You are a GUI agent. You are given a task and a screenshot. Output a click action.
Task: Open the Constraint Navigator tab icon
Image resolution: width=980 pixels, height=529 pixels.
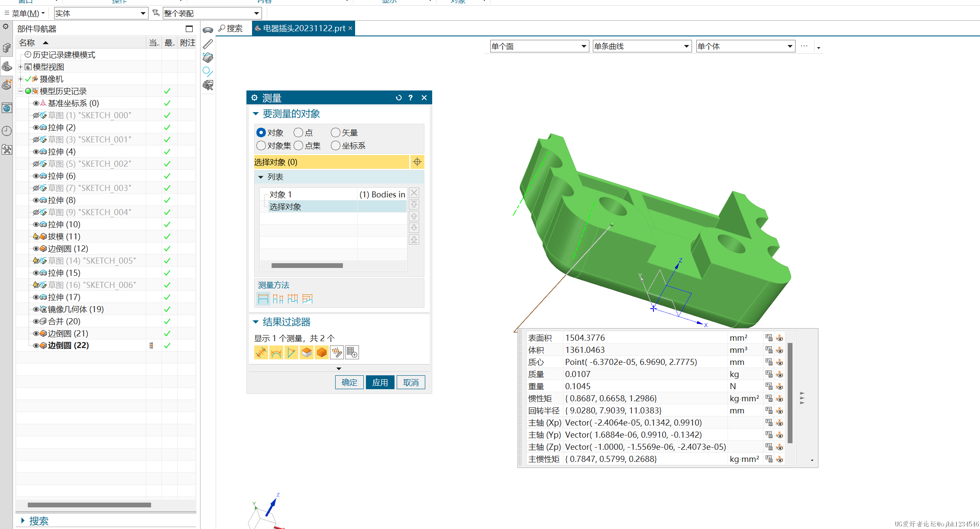click(x=6, y=84)
